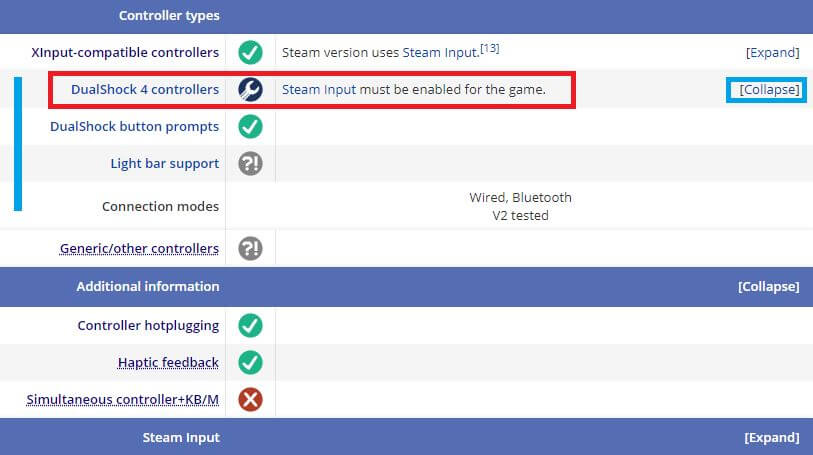Collapse the DualShock 4 controllers section
The height and width of the screenshot is (455, 813).
(769, 90)
